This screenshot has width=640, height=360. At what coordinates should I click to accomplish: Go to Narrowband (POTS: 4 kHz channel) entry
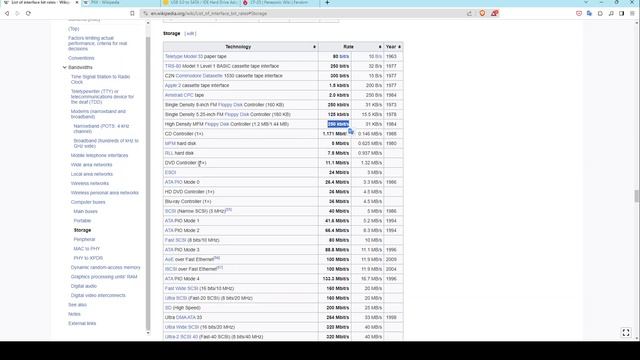pyautogui.click(x=101, y=129)
